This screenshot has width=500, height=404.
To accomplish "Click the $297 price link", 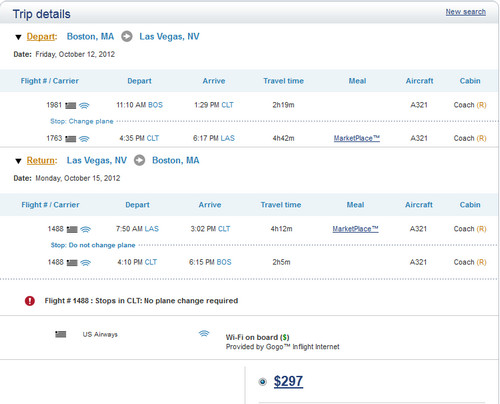I will click(288, 381).
